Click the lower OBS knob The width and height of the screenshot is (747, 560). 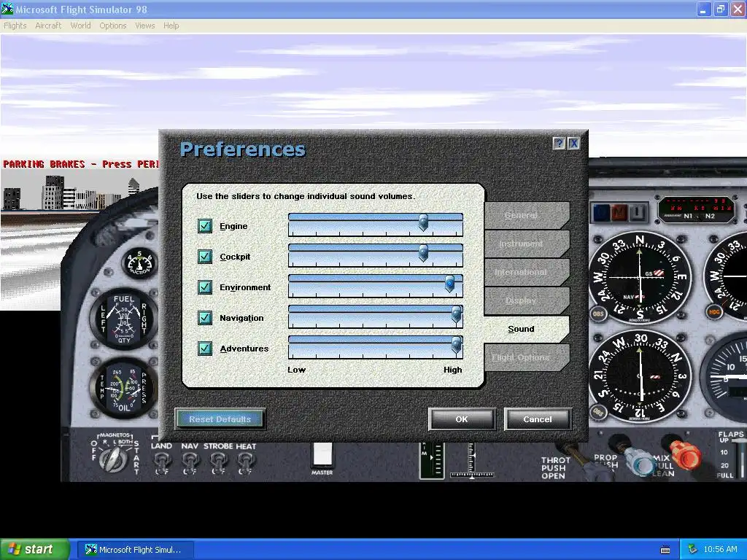point(598,412)
